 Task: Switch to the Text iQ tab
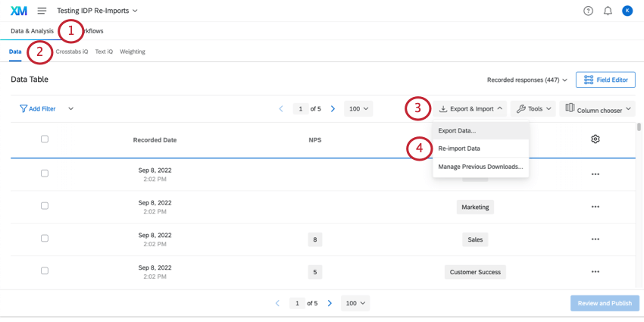[x=104, y=52]
